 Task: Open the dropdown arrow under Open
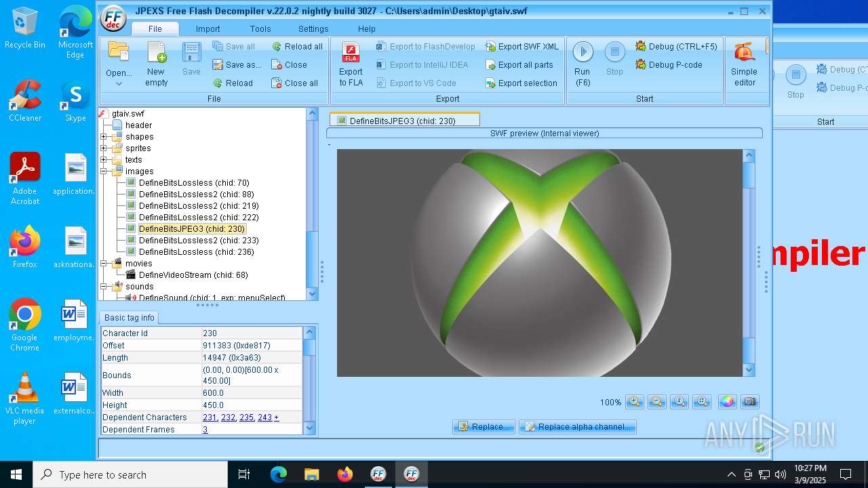pyautogui.click(x=119, y=84)
